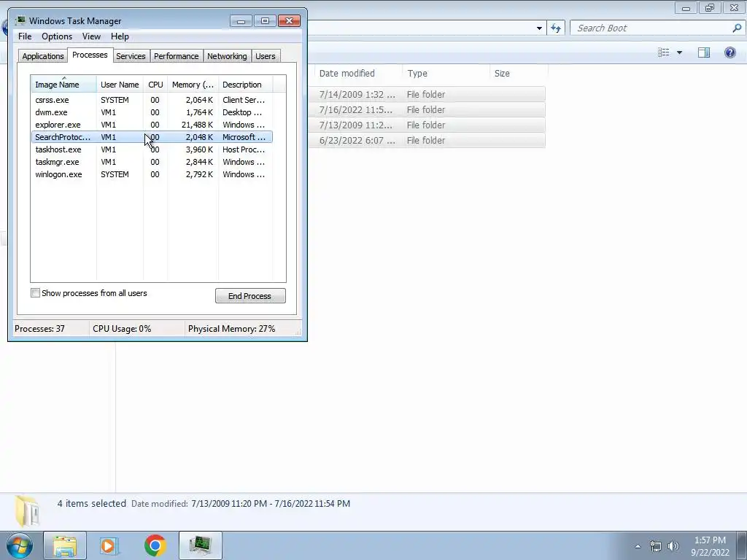747x560 pixels.
Task: Select the folder dated 7/16/2022 11:5...
Action: tap(426, 109)
